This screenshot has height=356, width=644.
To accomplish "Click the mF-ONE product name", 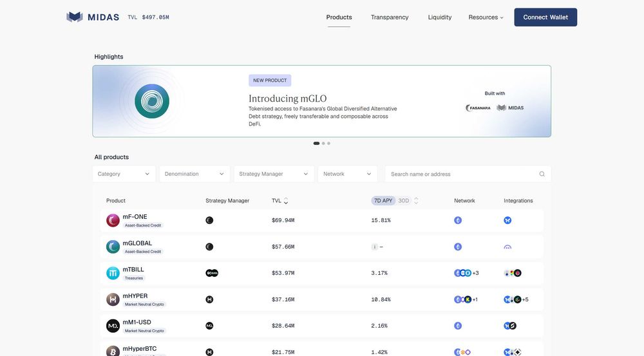I will click(135, 217).
